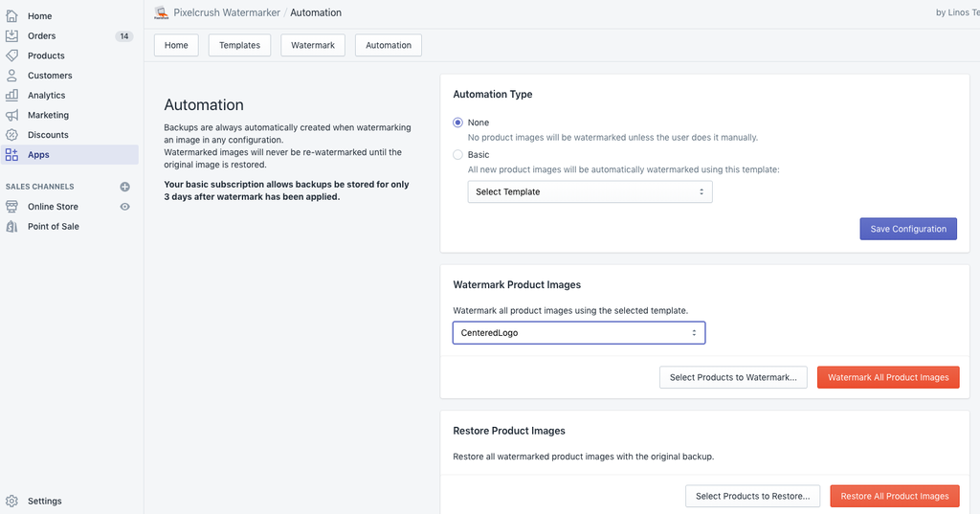Toggle Online Store eye icon
Viewport: 980px width, 514px height.
[124, 207]
